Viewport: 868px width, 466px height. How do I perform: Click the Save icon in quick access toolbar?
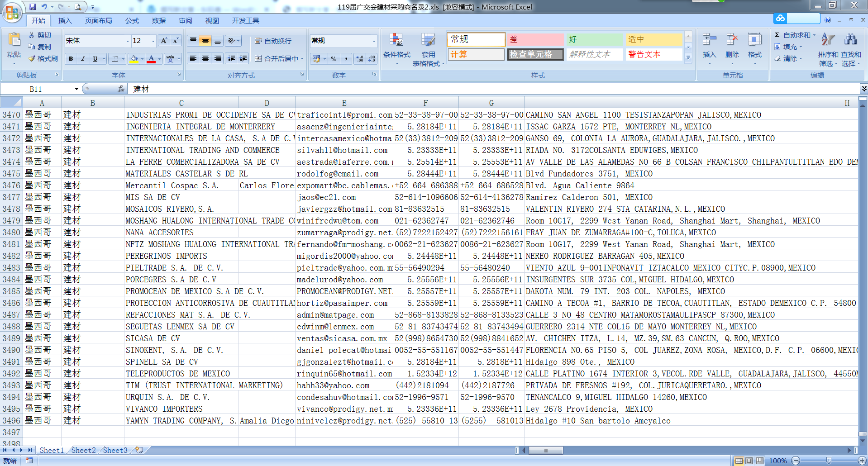pos(33,7)
